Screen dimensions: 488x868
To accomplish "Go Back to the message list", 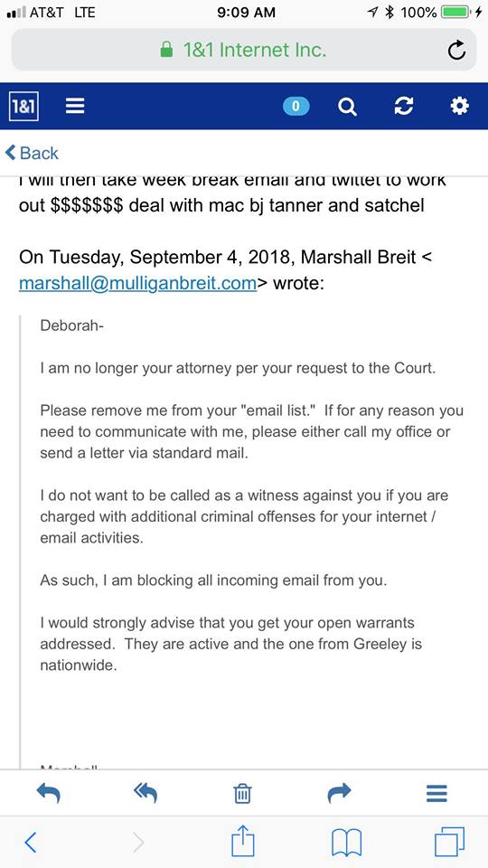I will tap(32, 153).
